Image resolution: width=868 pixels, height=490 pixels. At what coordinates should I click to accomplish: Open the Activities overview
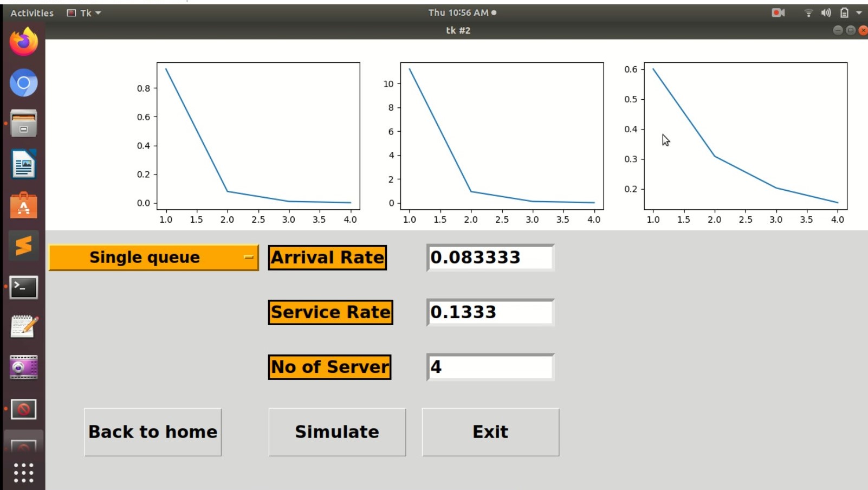tap(32, 12)
